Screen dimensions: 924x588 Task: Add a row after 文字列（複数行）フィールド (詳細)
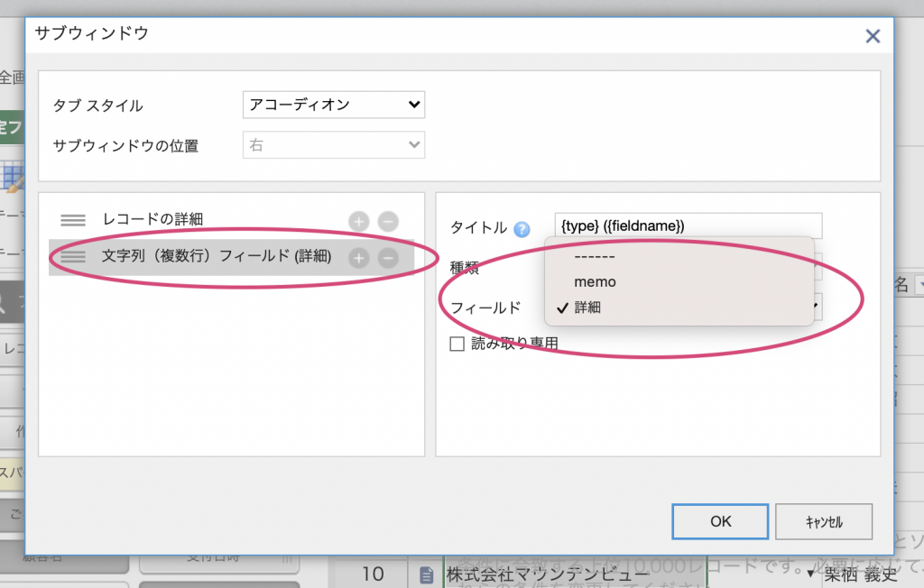pyautogui.click(x=358, y=257)
